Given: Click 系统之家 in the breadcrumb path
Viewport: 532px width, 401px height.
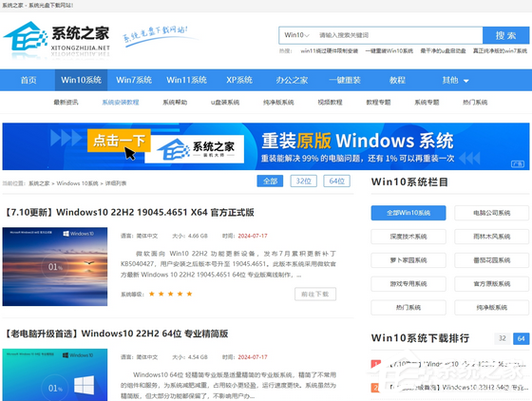Looking at the screenshot, I should click(39, 183).
